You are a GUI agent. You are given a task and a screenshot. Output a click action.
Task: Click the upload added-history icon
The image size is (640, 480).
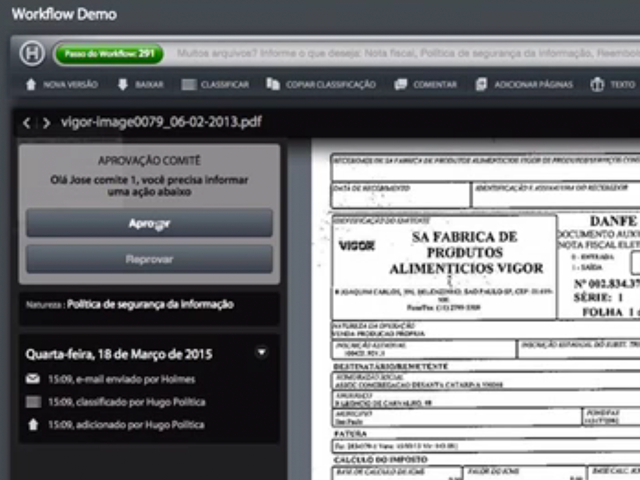tap(33, 424)
